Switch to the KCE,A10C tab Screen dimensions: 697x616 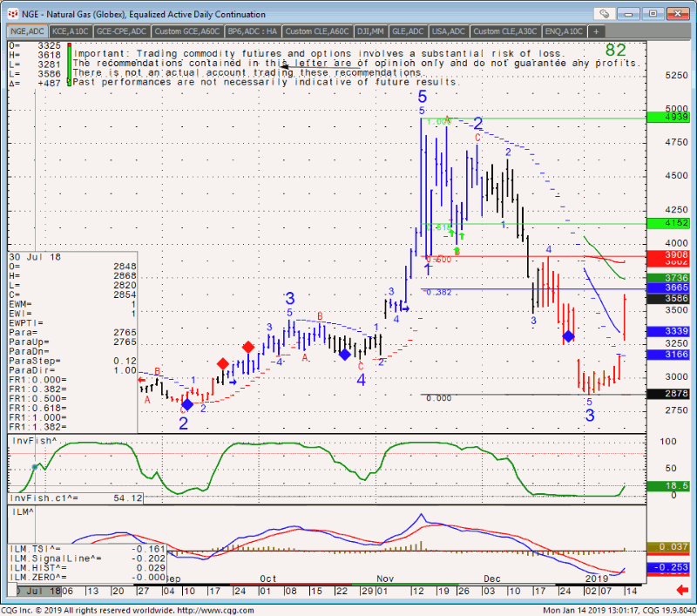click(71, 31)
